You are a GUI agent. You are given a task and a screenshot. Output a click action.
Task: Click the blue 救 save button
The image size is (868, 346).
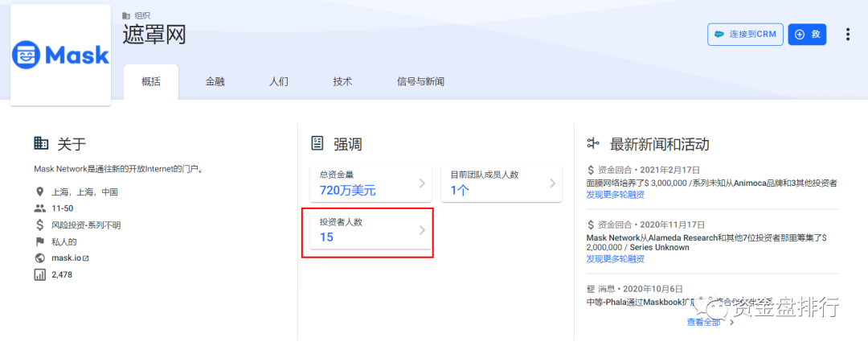[807, 35]
